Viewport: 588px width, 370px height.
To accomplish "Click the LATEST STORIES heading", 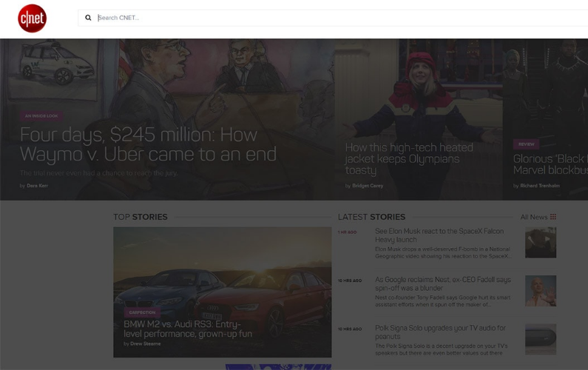I will (x=371, y=217).
